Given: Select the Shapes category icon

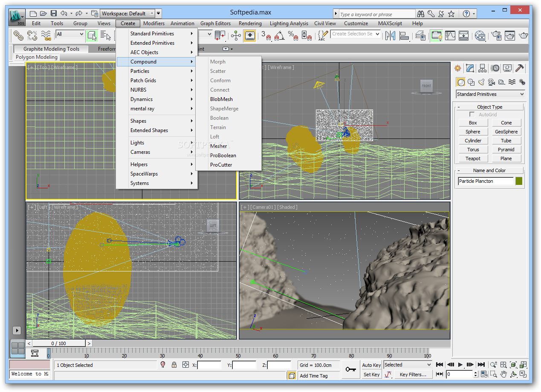Looking at the screenshot, I should (x=471, y=82).
